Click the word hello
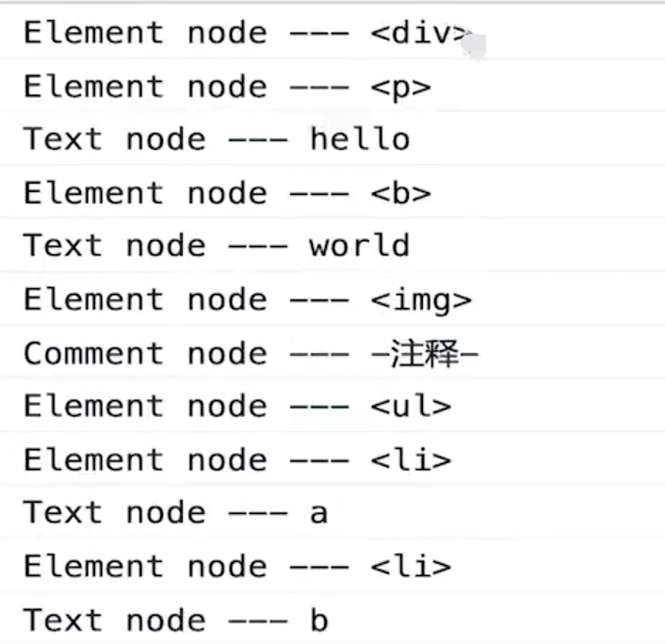This screenshot has height=644, width=665. [360, 139]
